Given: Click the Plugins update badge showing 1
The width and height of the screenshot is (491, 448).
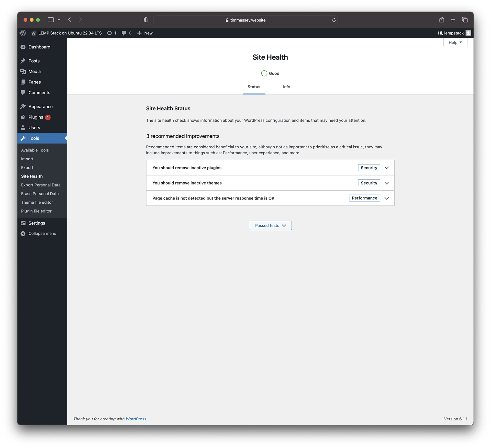Looking at the screenshot, I should tap(48, 117).
